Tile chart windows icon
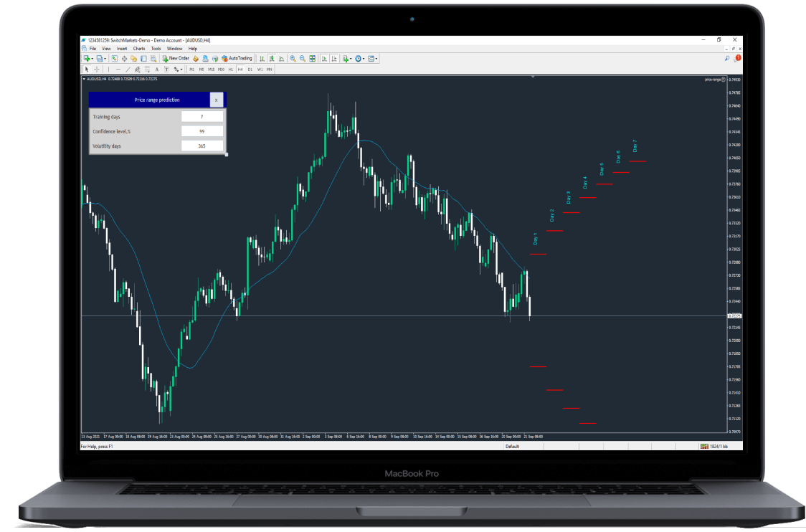This screenshot has height=532, width=806. 313,59
